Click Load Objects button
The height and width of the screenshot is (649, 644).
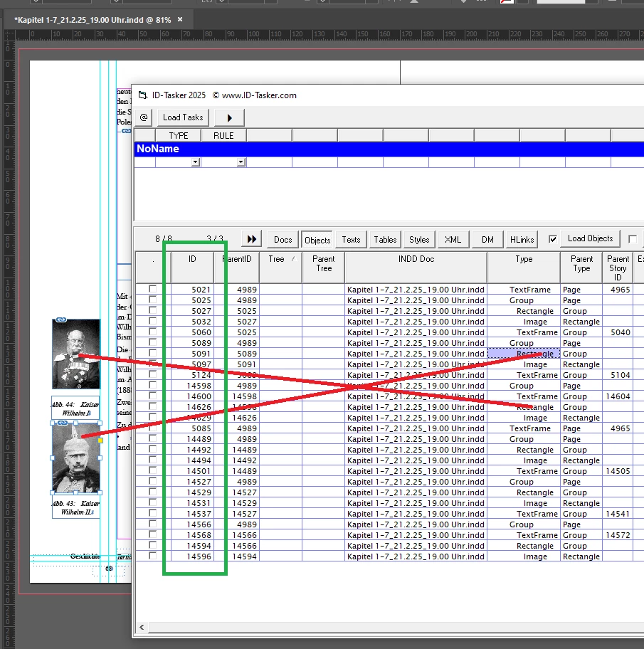(590, 238)
